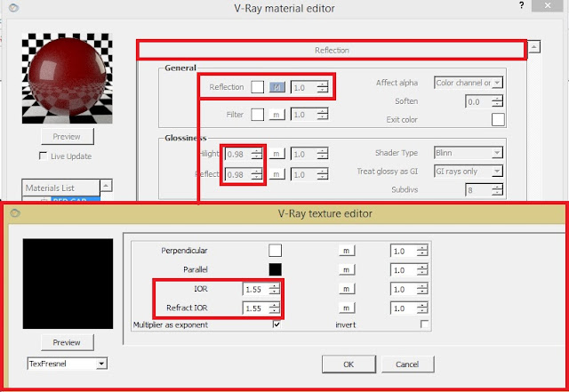Click the Filter multiplier 1.0 field
The height and width of the screenshot is (392, 569).
[x=304, y=115]
